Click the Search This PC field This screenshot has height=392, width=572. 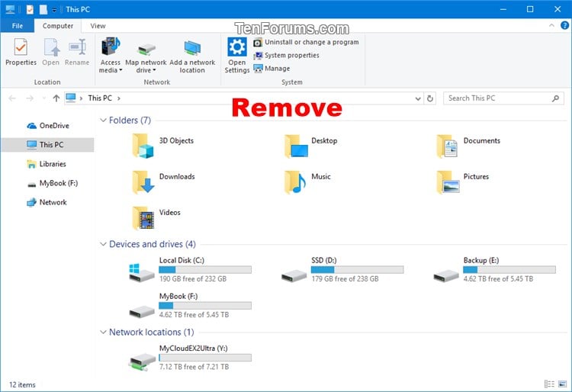point(503,98)
